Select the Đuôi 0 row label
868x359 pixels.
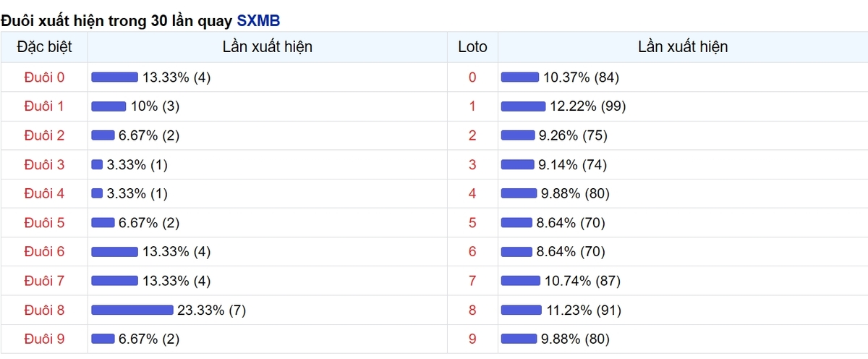click(x=44, y=77)
